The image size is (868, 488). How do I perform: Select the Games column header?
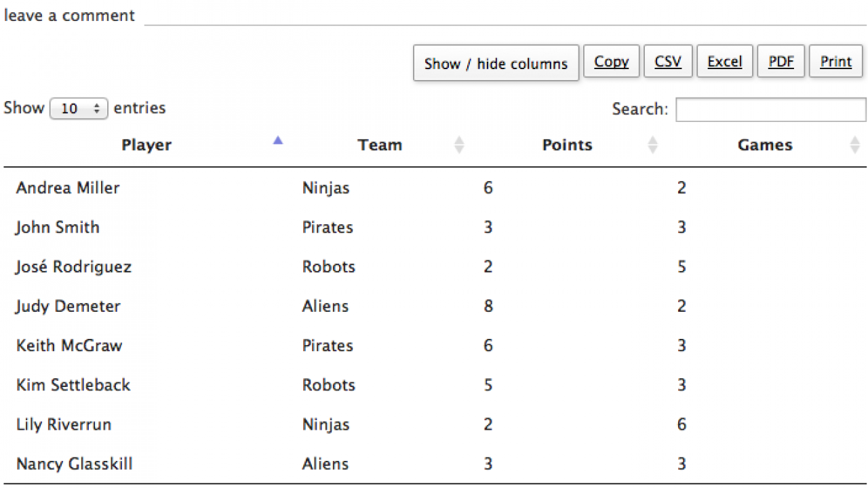(765, 145)
